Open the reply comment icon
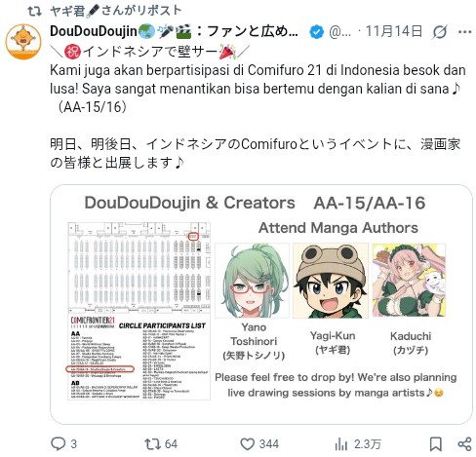Screen dimensions: 476x457 (x=59, y=443)
